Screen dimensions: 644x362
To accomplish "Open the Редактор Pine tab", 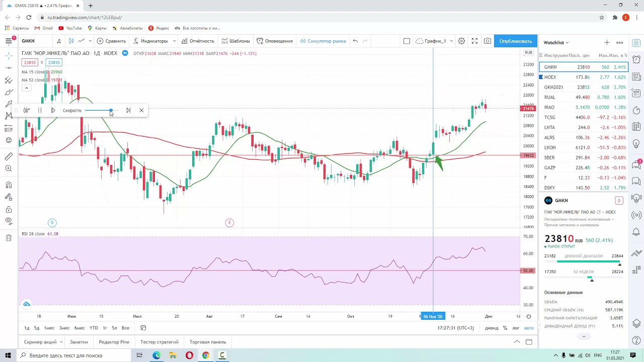I will pos(114,342).
